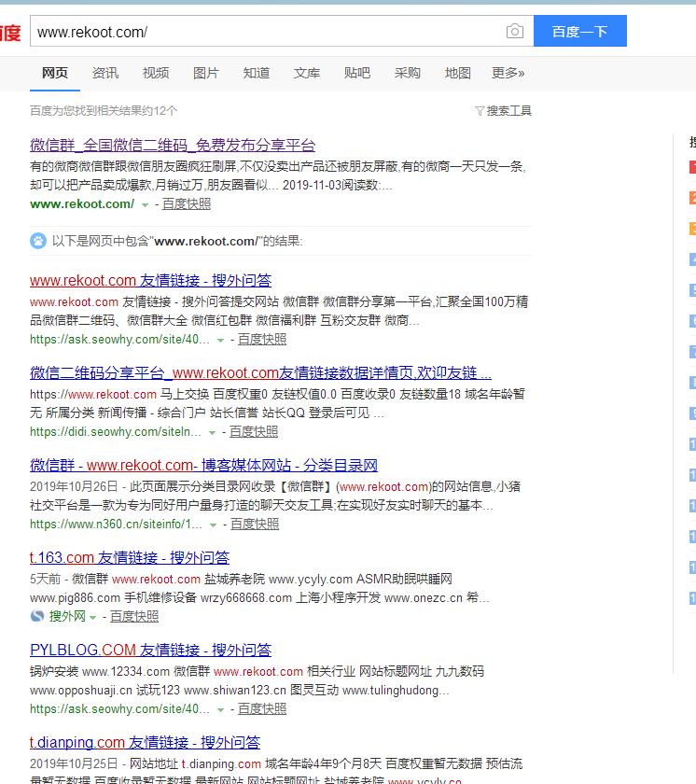The image size is (696, 784).
Task: Click the green 搜外网 source link
Action: point(67,617)
